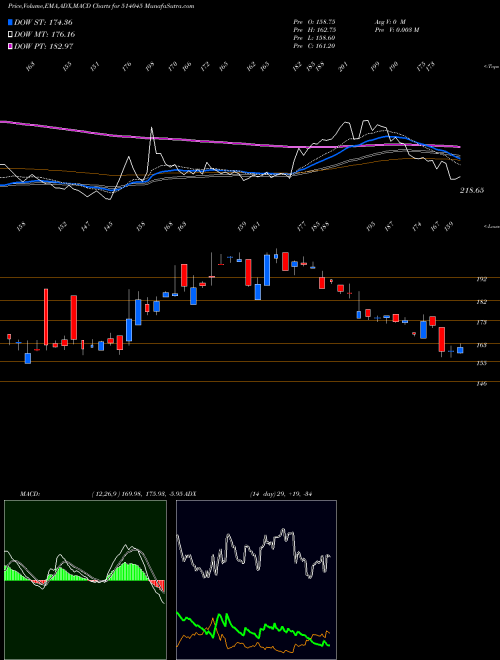Click the 218.65 value beside the EMA chart
The width and height of the screenshot is (500, 660).
click(x=472, y=190)
